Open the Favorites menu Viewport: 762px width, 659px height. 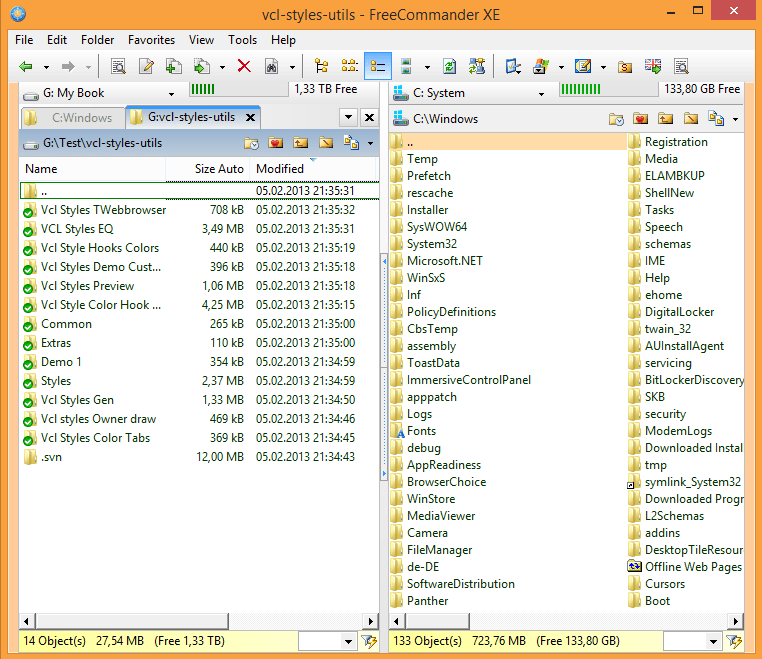[151, 40]
